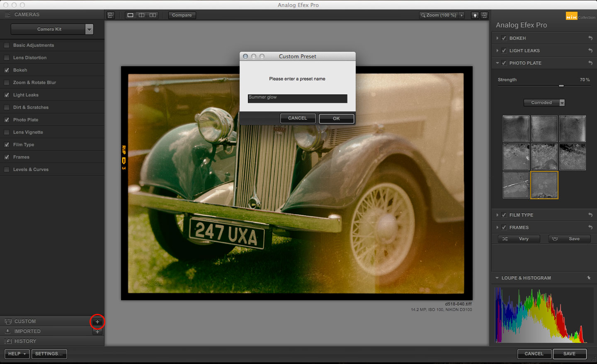Click the plus icon beside CUSTOM
Viewport: 597px width, 364px height.
(97, 322)
